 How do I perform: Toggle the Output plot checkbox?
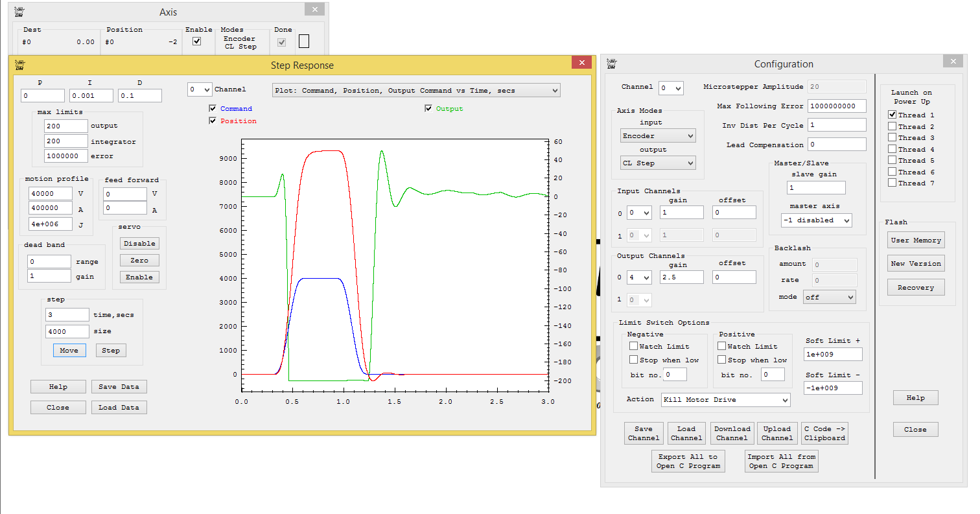click(x=428, y=109)
